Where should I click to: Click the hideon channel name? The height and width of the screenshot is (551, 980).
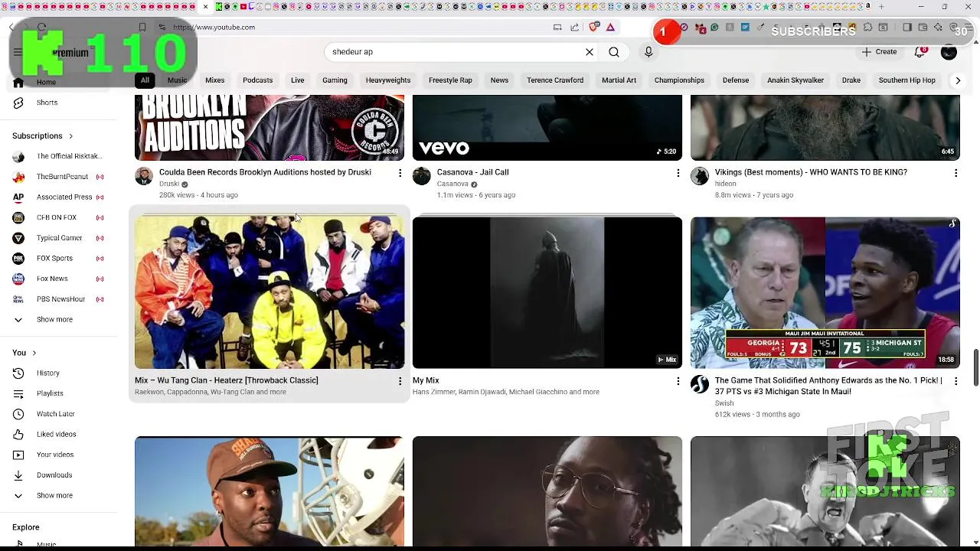[725, 184]
